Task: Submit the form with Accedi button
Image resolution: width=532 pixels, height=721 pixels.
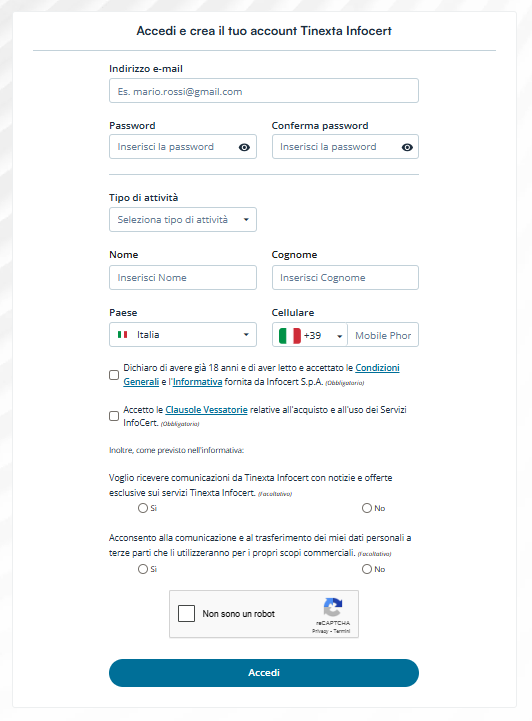Action: tap(264, 673)
